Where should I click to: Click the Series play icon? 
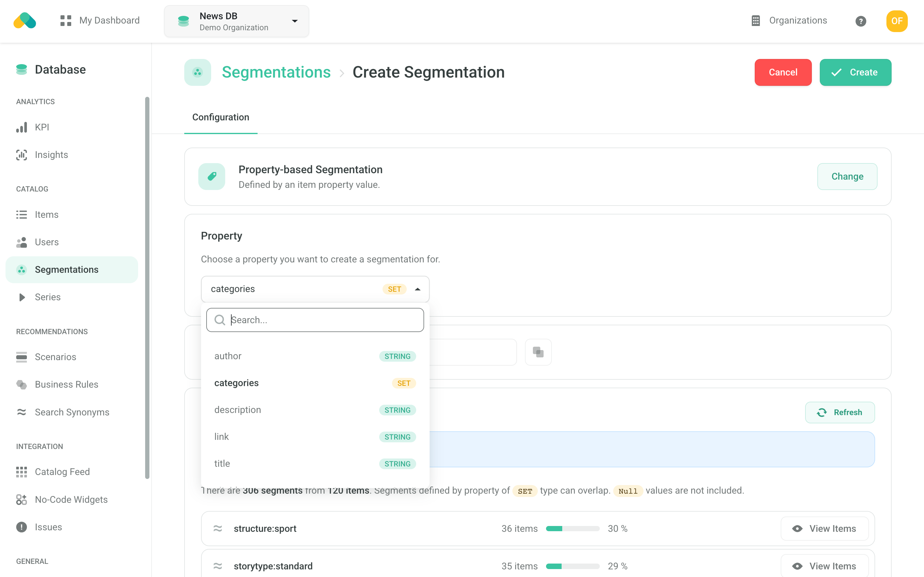22,297
